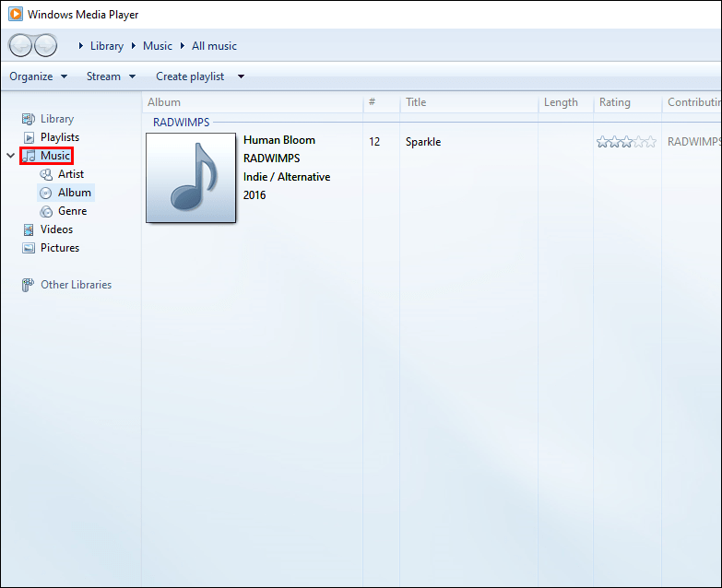Viewport: 722px width, 588px height.
Task: Open the Stream dropdown menu
Action: point(111,76)
